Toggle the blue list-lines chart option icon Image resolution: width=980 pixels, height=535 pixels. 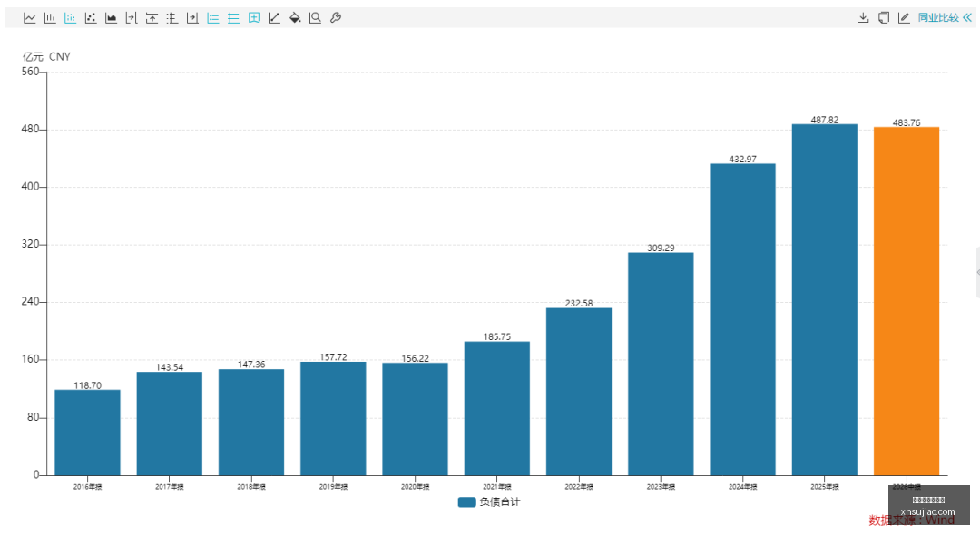[x=213, y=18]
